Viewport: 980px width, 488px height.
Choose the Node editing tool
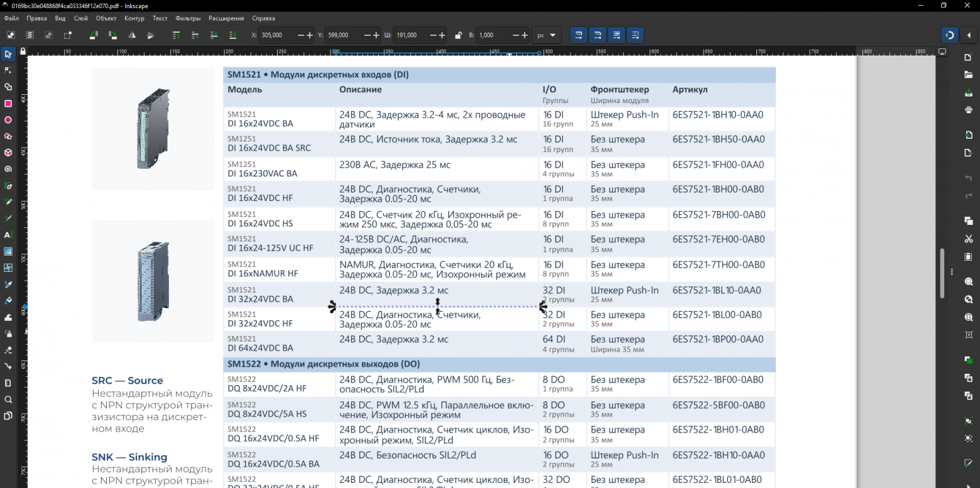8,70
